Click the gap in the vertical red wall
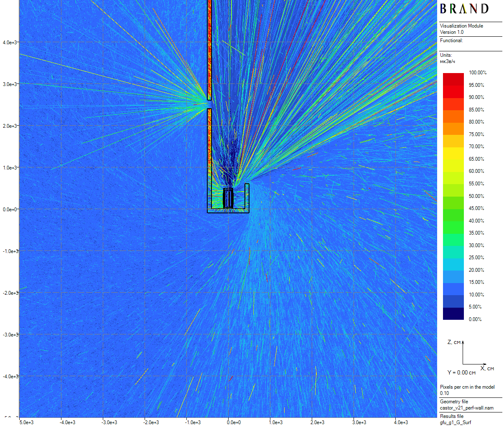This screenshot has height=430, width=504. coord(209,104)
